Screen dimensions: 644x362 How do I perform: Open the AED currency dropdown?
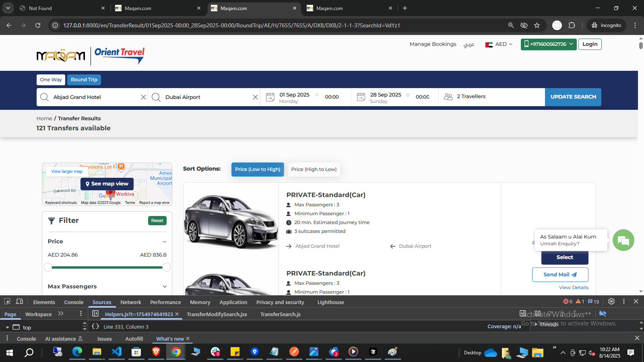click(499, 44)
